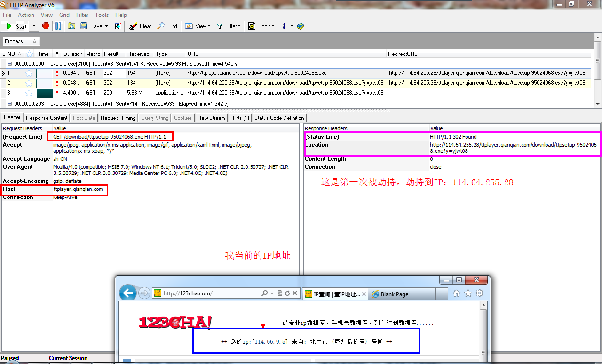The width and height of the screenshot is (602, 364).
Task: Open the Start button dropdown arrow
Action: (x=34, y=26)
